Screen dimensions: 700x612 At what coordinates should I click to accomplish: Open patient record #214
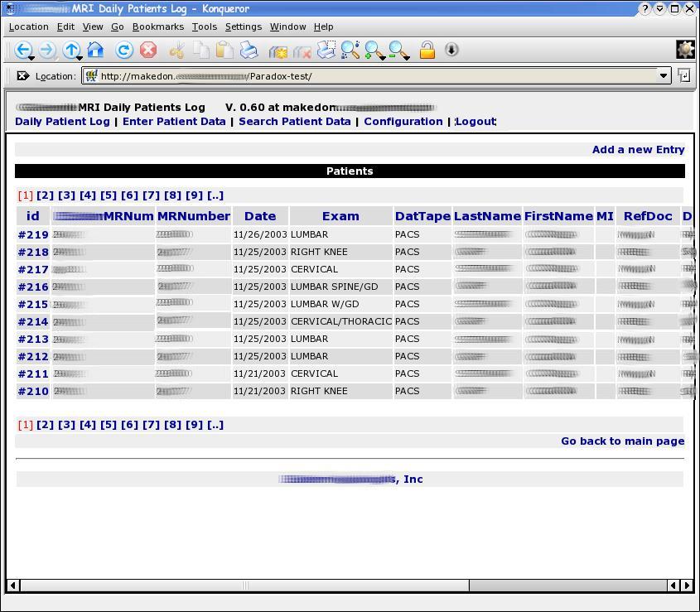(33, 322)
